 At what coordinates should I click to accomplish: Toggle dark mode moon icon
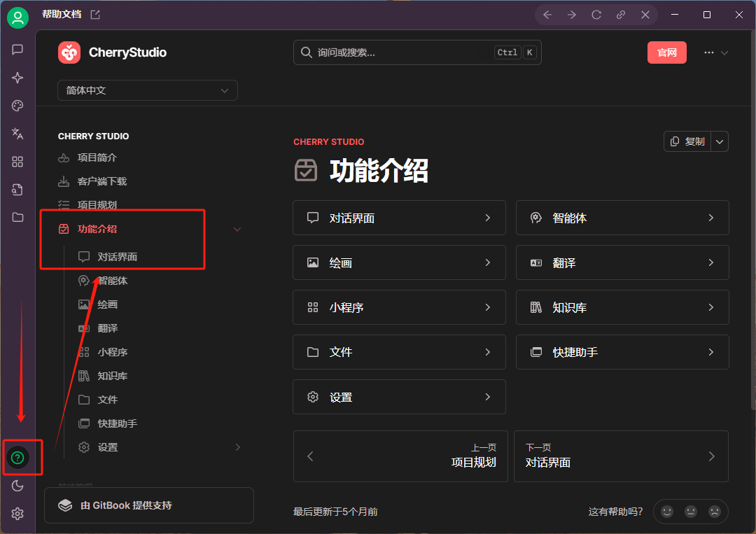17,485
